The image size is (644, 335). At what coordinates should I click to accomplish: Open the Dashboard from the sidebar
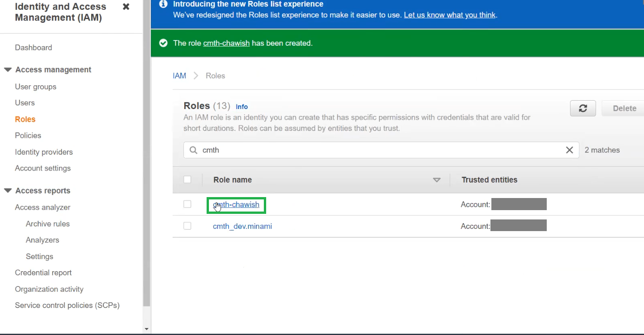pos(34,47)
